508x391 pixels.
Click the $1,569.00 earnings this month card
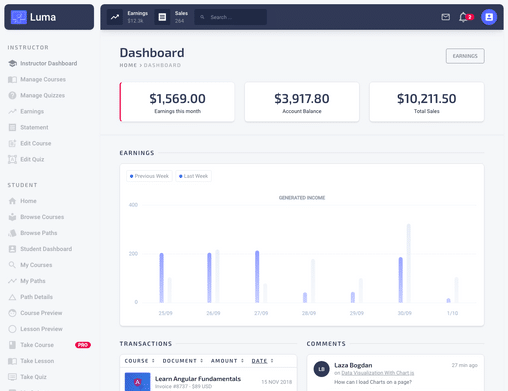pos(177,102)
